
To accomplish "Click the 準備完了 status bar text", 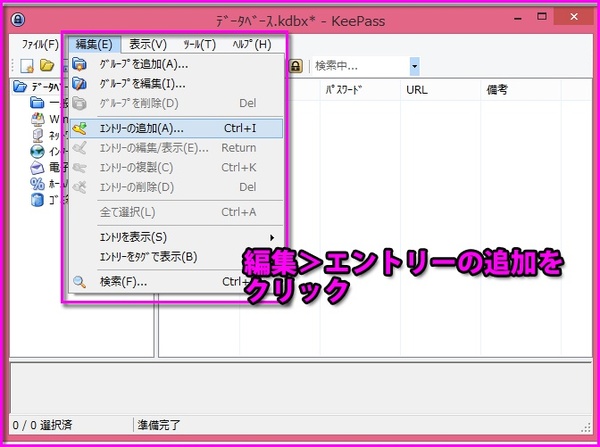I will click(159, 425).
